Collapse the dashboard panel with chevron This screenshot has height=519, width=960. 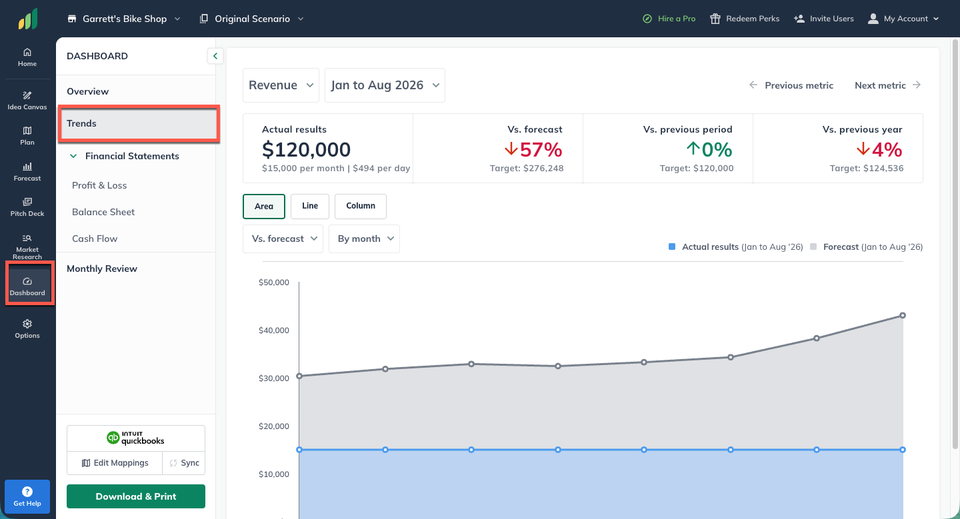(215, 56)
